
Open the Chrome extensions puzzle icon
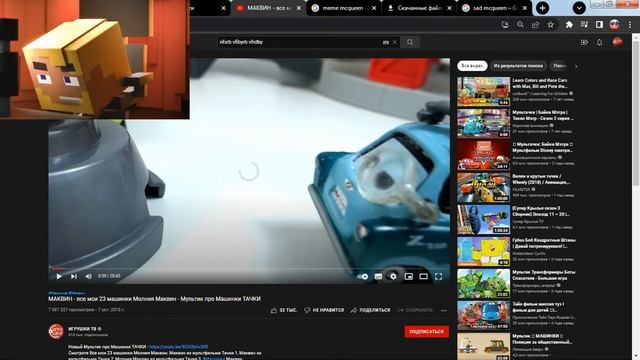(x=569, y=24)
